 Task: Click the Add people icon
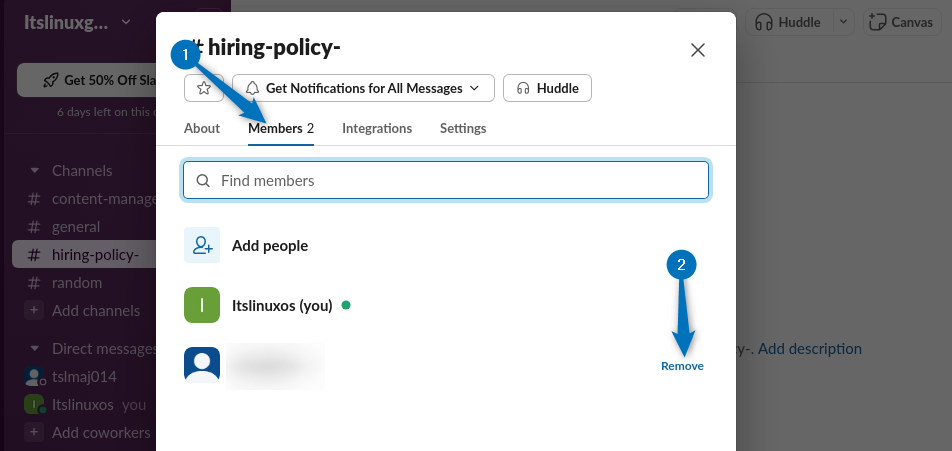202,245
